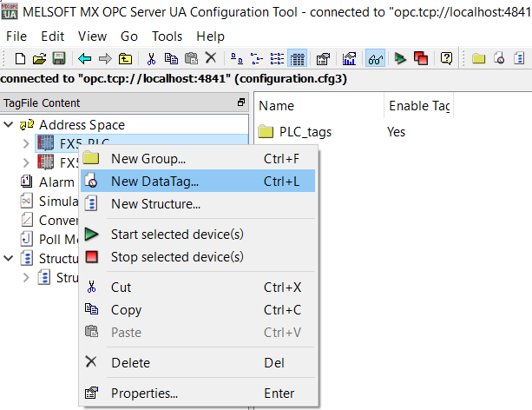Viewport: 532px width, 410px height.
Task: Choose New Group in context menu
Action: pyautogui.click(x=198, y=159)
